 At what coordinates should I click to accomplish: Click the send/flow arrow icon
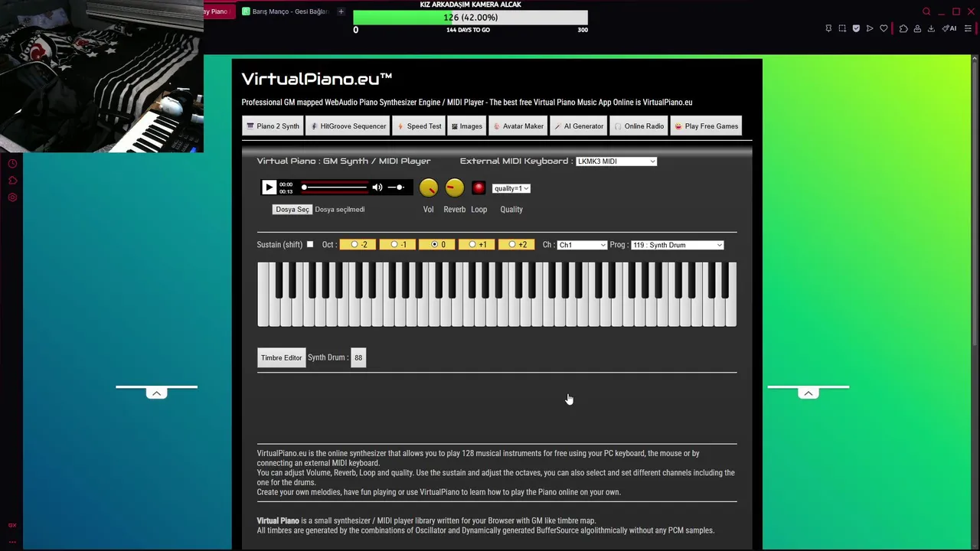coord(869,28)
